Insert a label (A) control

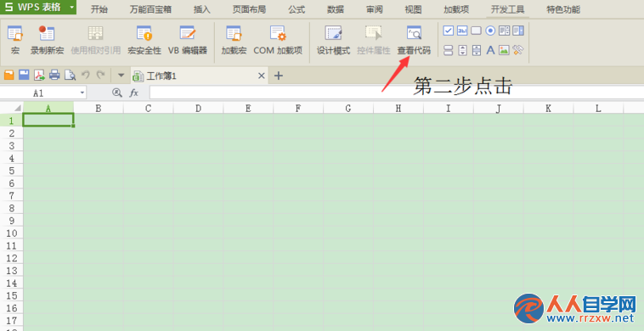(x=490, y=50)
